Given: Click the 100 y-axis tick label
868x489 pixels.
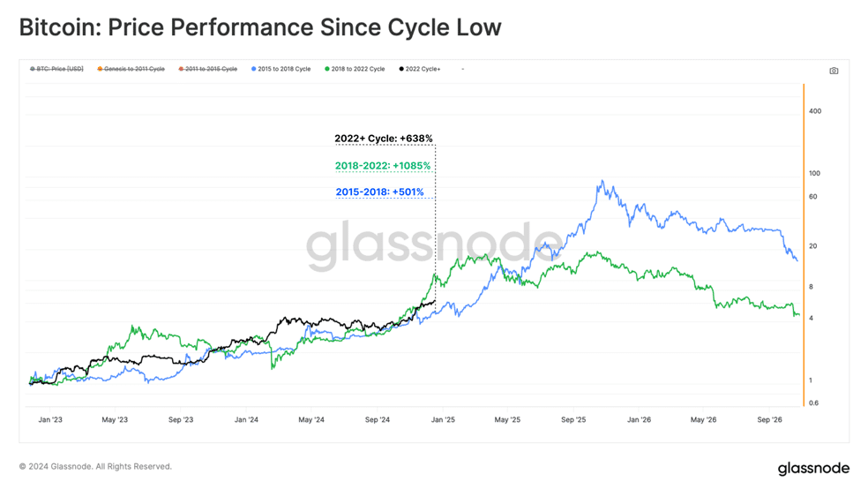Looking at the screenshot, I should pos(814,173).
